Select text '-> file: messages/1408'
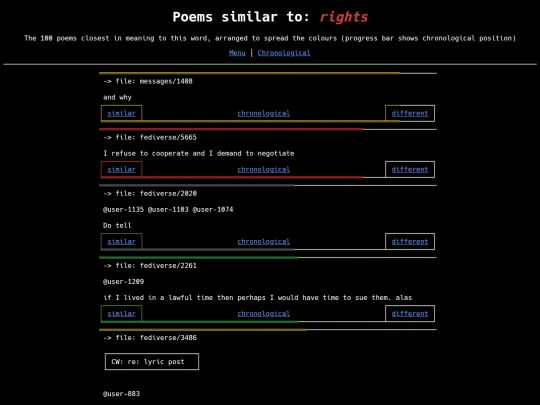 (148, 81)
